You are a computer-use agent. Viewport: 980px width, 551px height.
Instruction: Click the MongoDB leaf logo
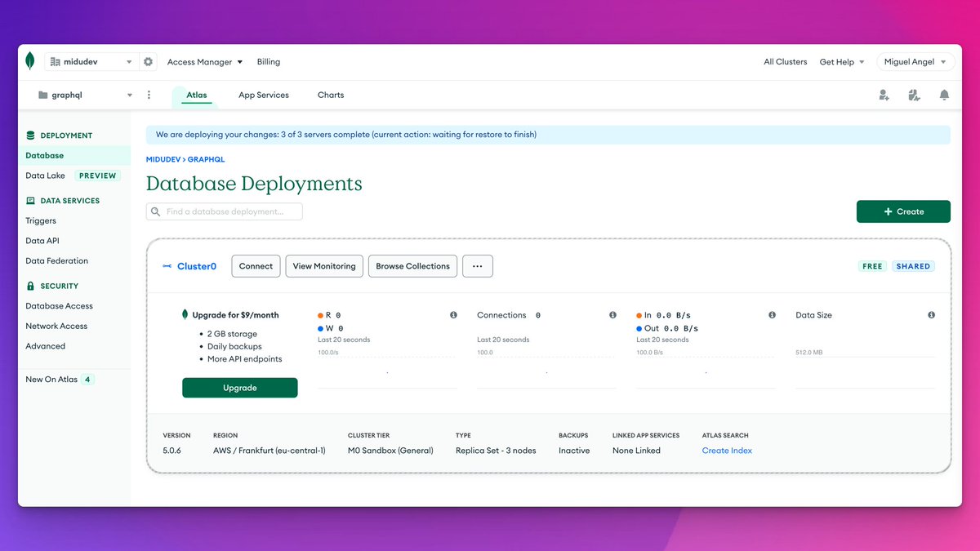[x=30, y=61]
